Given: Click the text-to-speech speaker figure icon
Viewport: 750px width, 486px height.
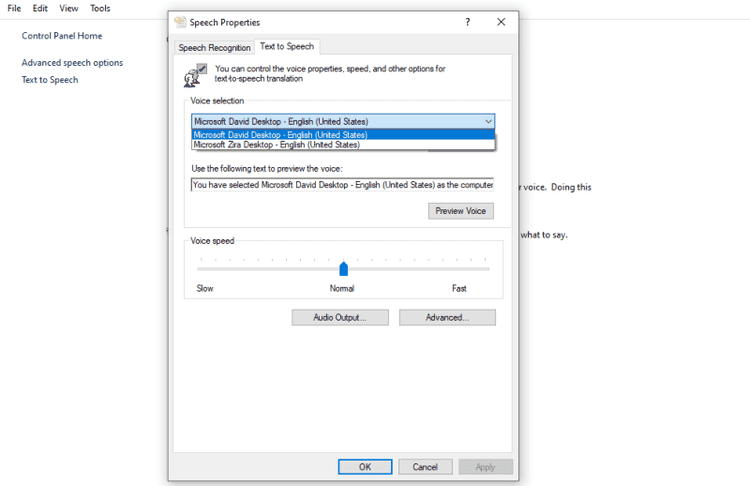Looking at the screenshot, I should [x=195, y=76].
